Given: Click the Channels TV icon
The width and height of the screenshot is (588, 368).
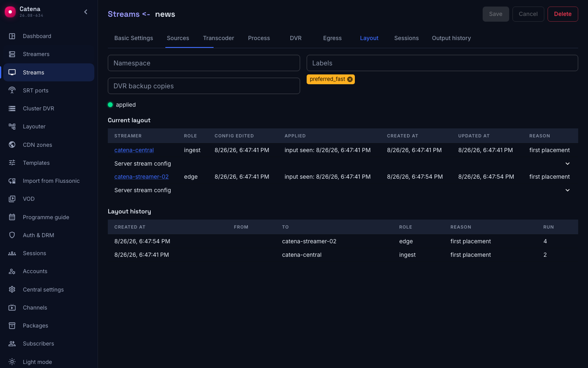Looking at the screenshot, I should tap(12, 307).
